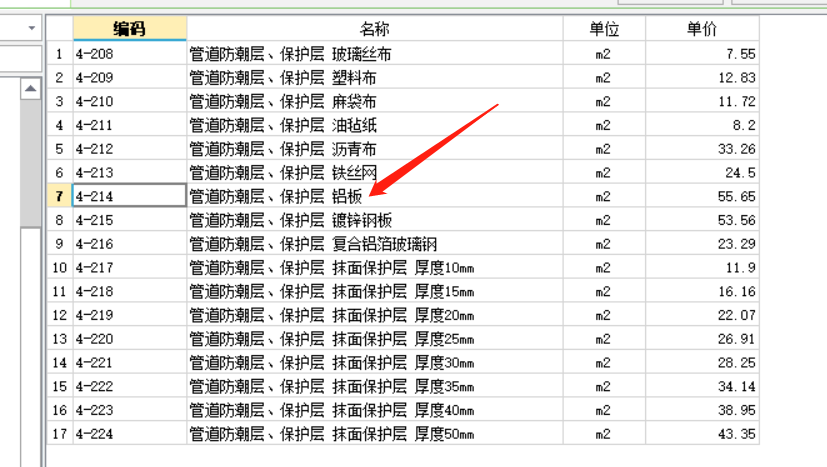Select code cell 4-212
This screenshot has width=827, height=467.
[x=130, y=149]
